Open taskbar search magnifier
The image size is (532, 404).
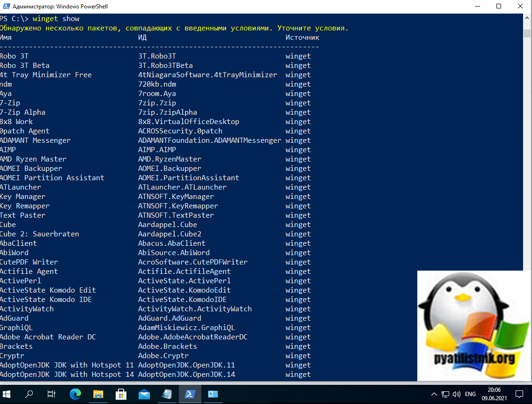(30, 394)
